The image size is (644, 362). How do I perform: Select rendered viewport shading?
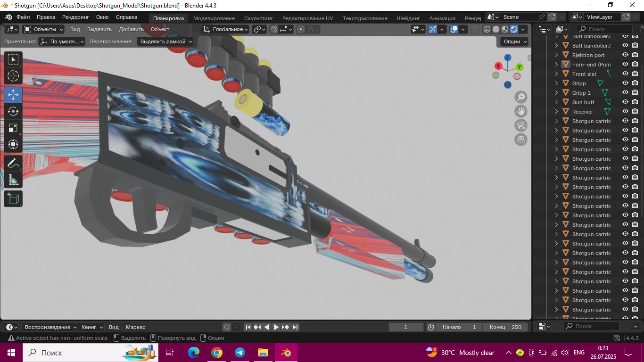point(514,29)
